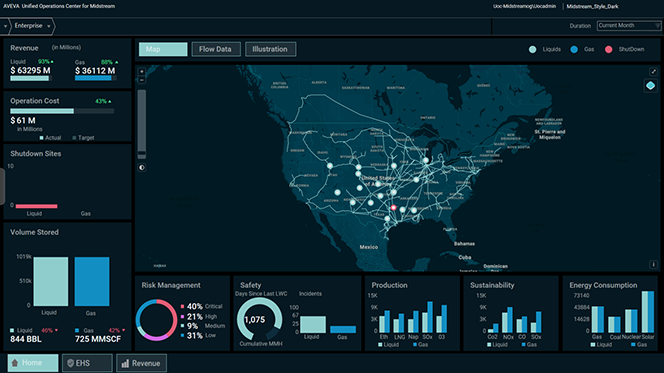The width and height of the screenshot is (664, 373).
Task: Open the EHS page button
Action: coord(87,363)
